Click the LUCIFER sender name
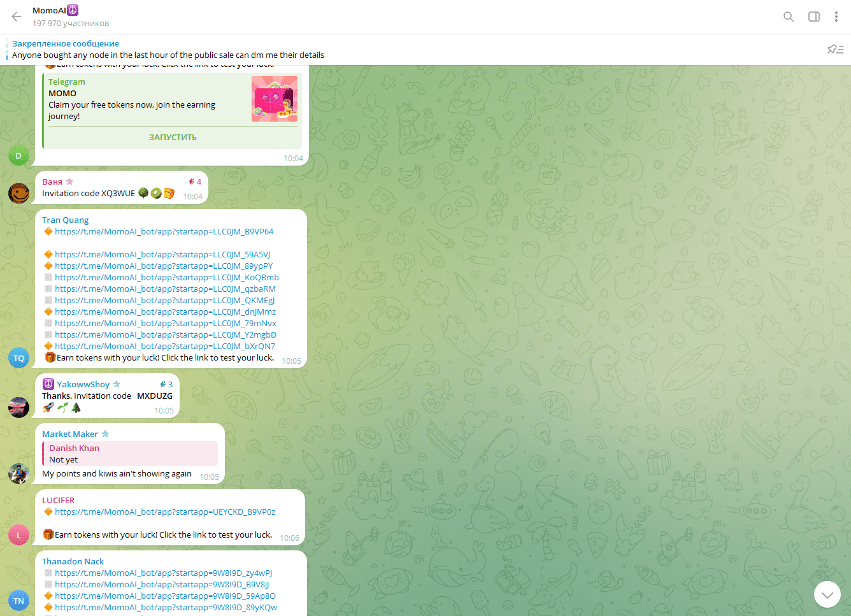The width and height of the screenshot is (851, 616). click(x=58, y=500)
